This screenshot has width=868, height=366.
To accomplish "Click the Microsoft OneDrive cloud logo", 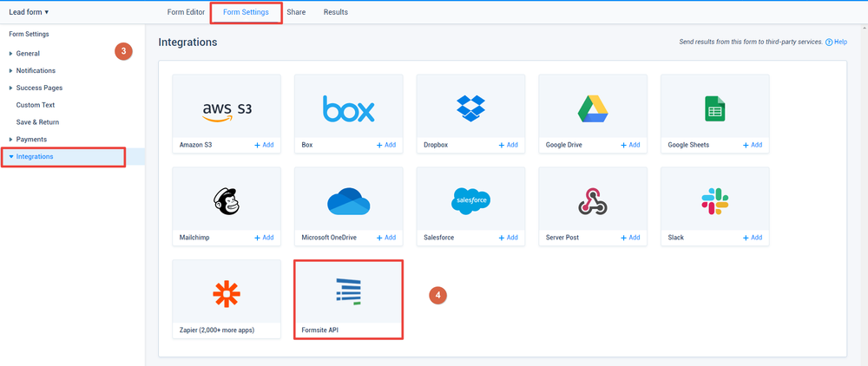I will click(x=348, y=201).
